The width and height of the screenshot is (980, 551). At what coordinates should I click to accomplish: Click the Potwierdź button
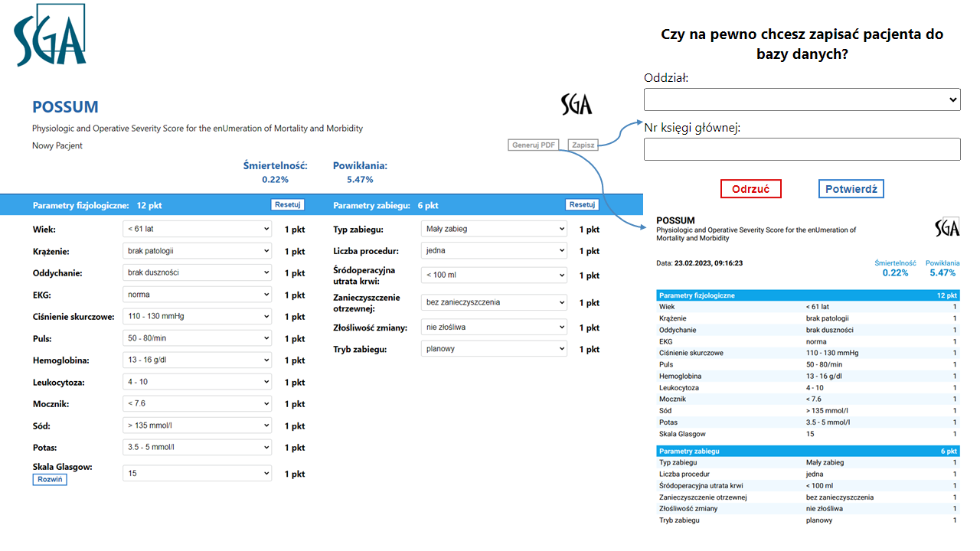pyautogui.click(x=851, y=189)
